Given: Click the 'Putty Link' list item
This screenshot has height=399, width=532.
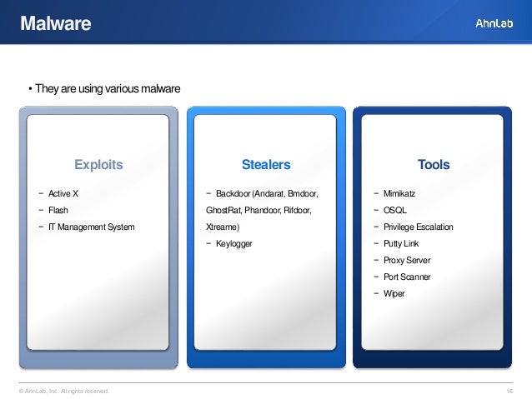Looking at the screenshot, I should 401,244.
